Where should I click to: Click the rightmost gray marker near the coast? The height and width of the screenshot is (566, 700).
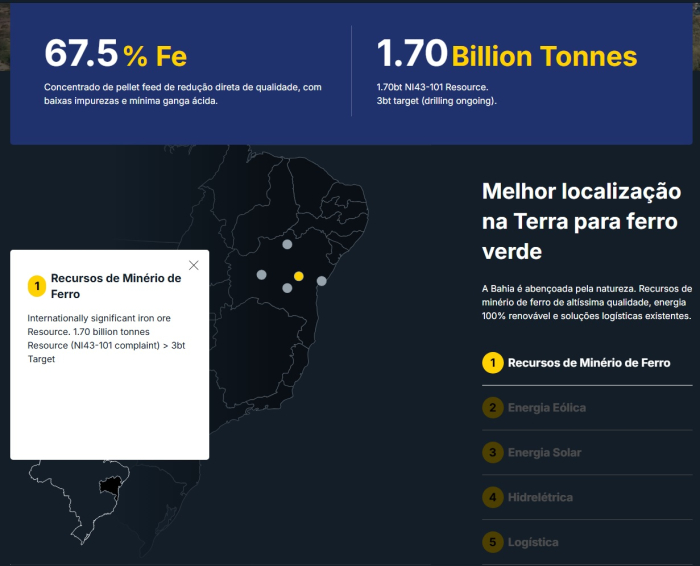(x=322, y=281)
